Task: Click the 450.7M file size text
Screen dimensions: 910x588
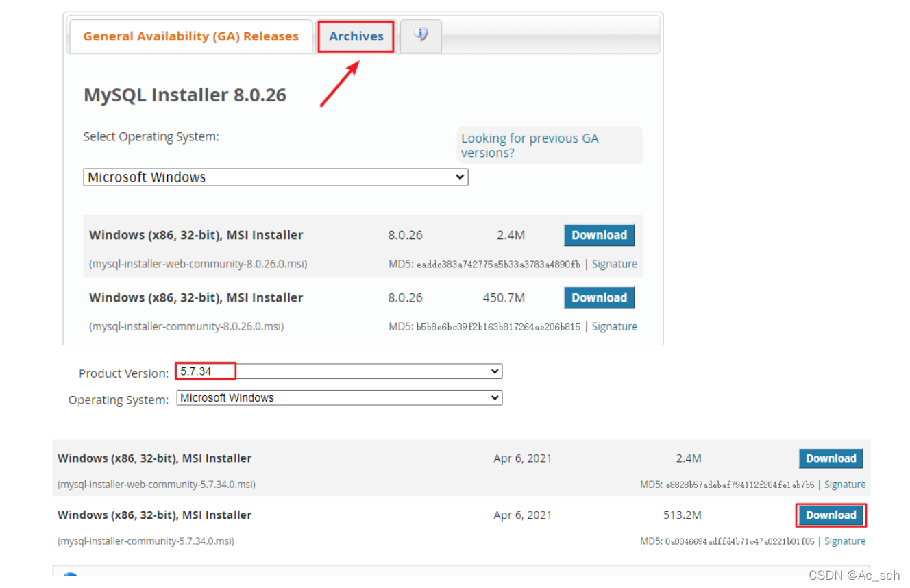Action: [504, 297]
